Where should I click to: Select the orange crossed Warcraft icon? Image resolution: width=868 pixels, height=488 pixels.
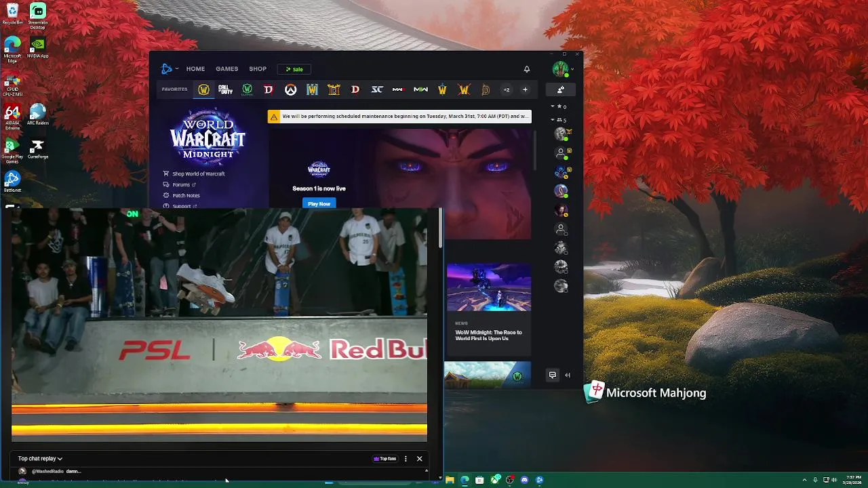click(464, 89)
